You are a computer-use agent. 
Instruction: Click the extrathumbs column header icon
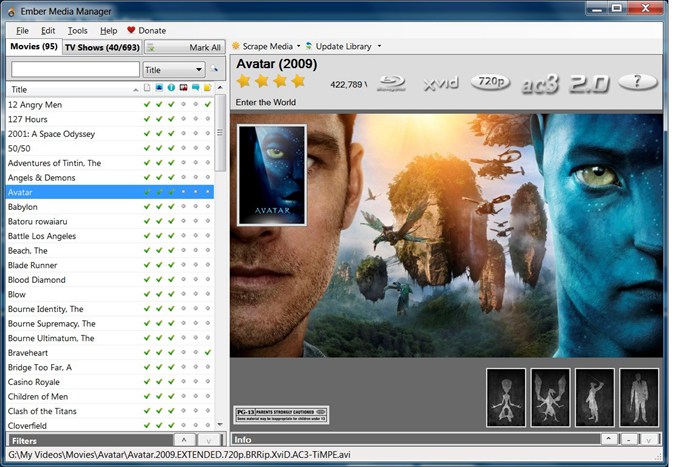tap(207, 88)
